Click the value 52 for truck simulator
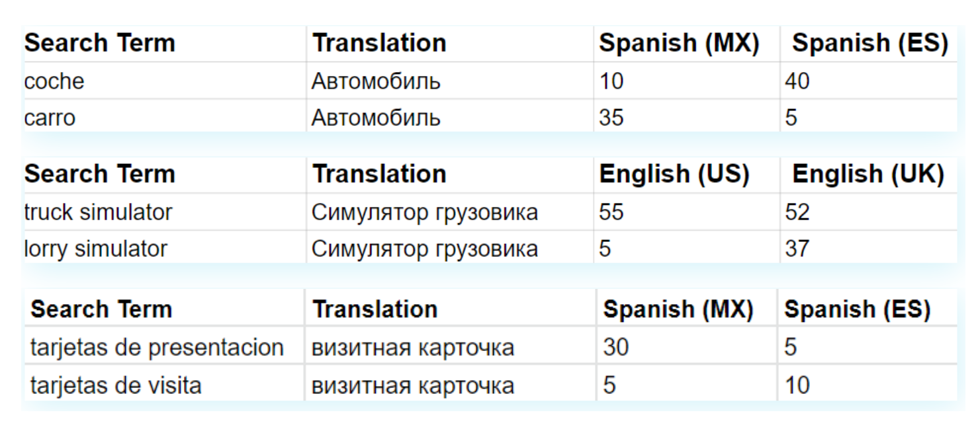The image size is (980, 431). (797, 212)
